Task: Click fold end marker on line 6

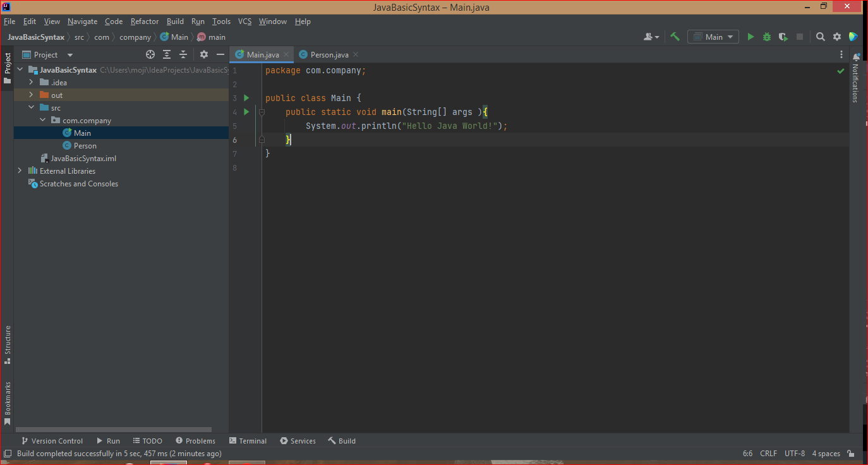Action: (262, 140)
